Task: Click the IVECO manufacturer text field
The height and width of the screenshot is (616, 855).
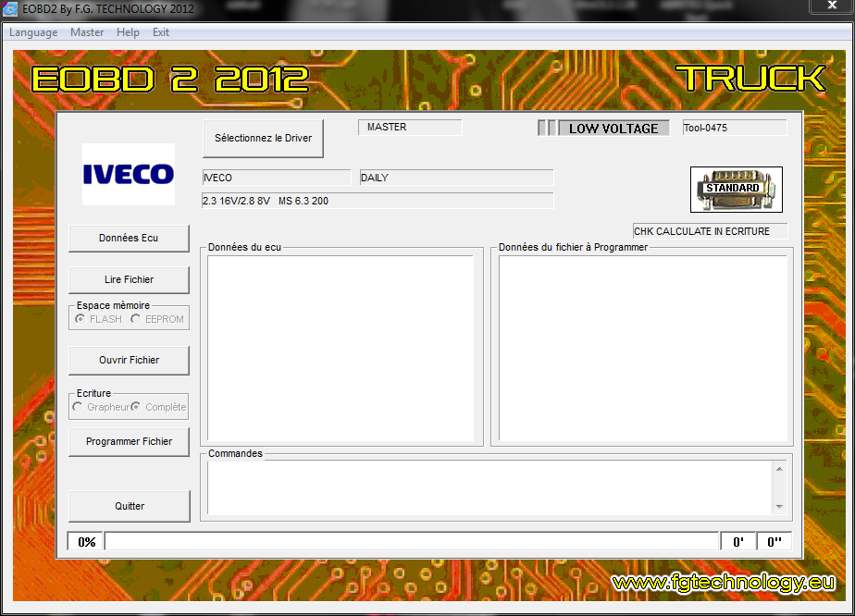Action: pyautogui.click(x=277, y=178)
